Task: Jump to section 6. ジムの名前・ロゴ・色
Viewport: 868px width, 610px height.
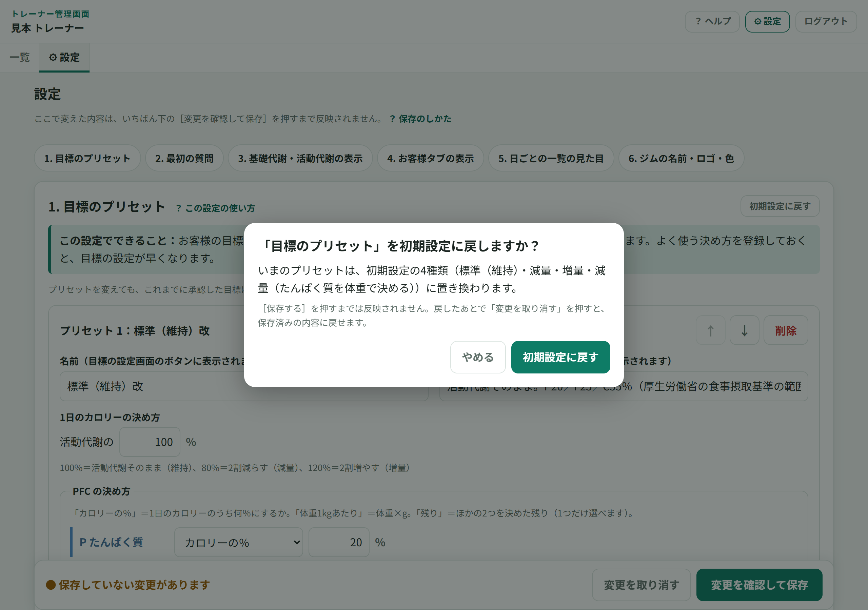Action: point(681,158)
